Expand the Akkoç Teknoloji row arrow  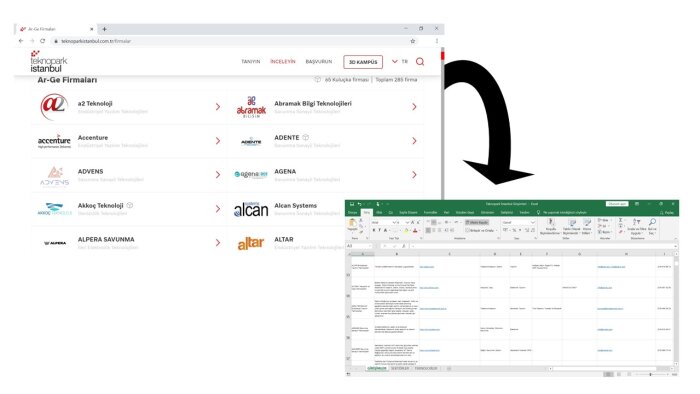218,209
